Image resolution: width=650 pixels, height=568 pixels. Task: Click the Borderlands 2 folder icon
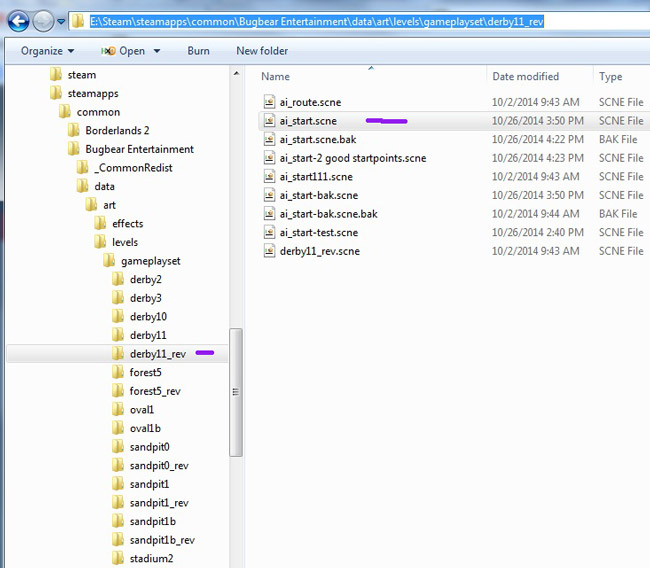[x=74, y=130]
